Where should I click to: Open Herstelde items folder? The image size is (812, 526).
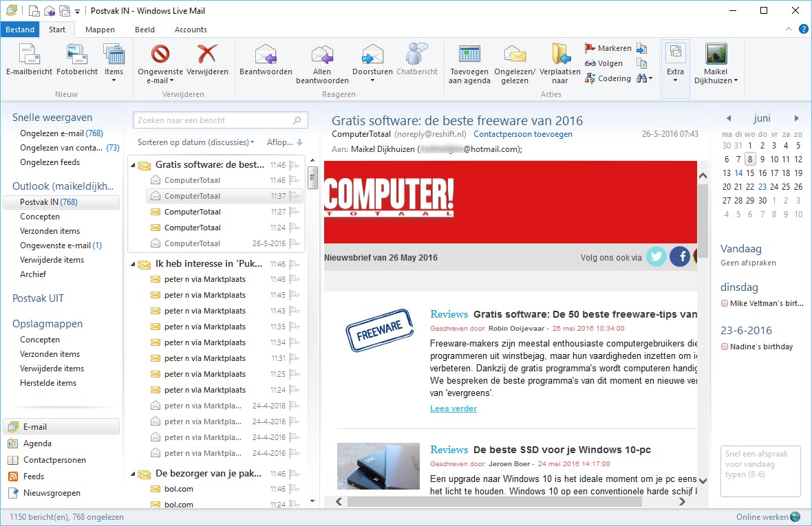click(x=47, y=383)
